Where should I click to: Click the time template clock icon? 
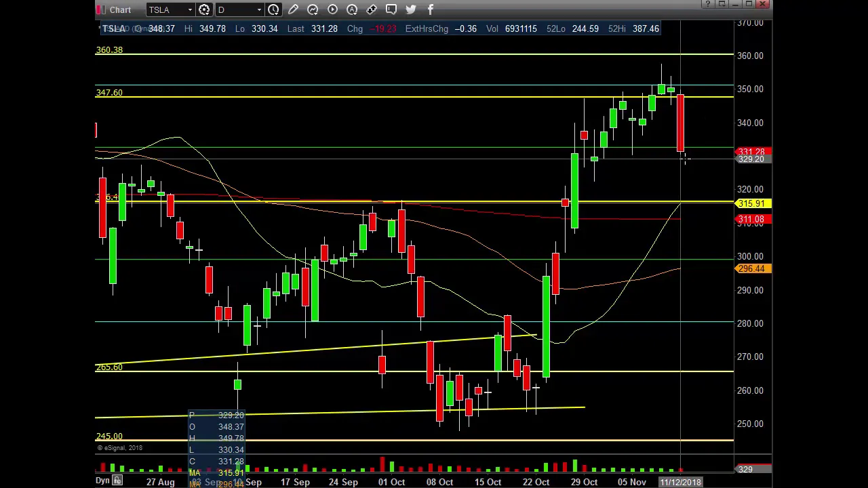click(x=273, y=9)
